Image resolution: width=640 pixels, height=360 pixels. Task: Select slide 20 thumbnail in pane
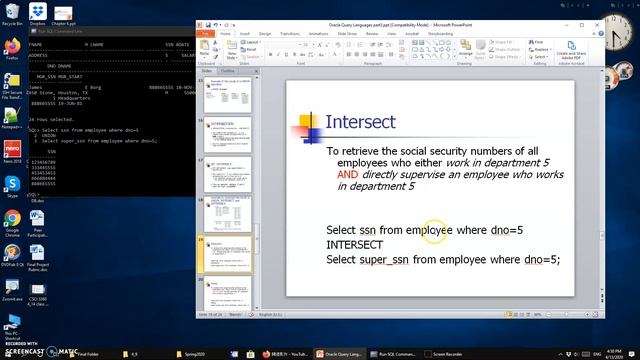(x=228, y=293)
